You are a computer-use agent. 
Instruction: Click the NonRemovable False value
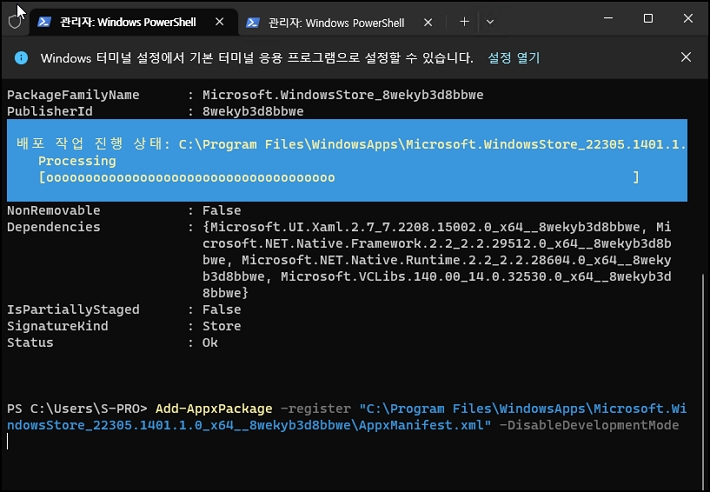point(222,210)
